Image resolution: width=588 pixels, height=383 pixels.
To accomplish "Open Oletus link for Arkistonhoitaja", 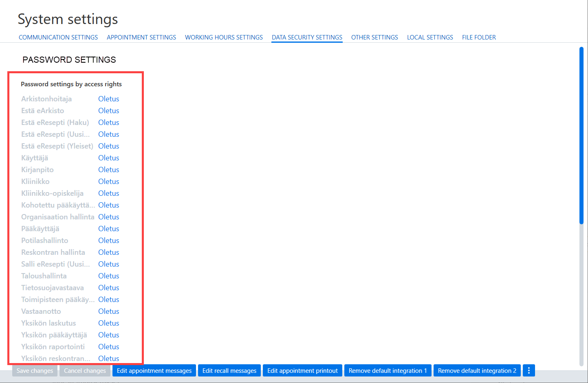I will [108, 99].
